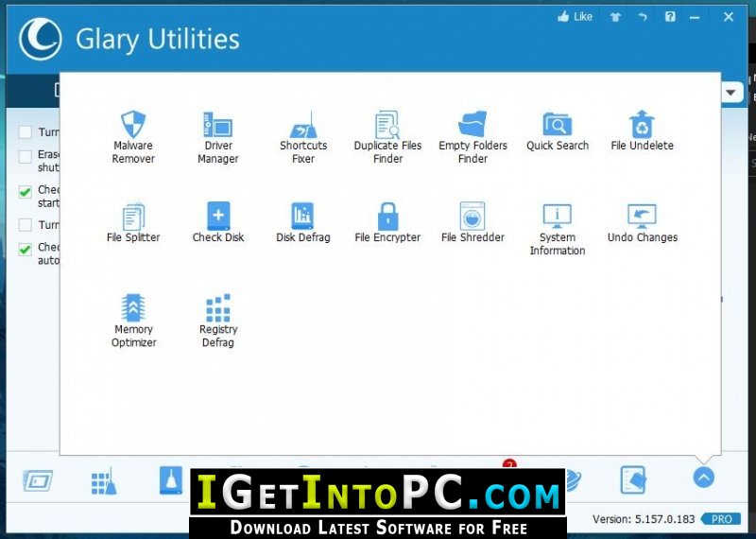Run Check Disk utility
The height and width of the screenshot is (539, 756).
[x=218, y=223]
